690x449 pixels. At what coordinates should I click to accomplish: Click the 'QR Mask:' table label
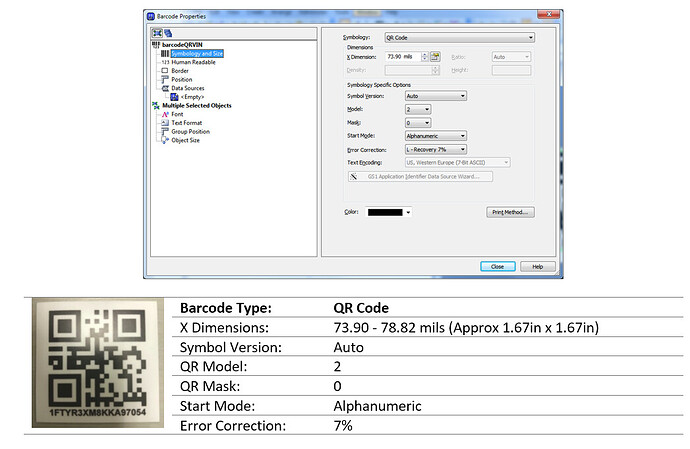tap(210, 386)
